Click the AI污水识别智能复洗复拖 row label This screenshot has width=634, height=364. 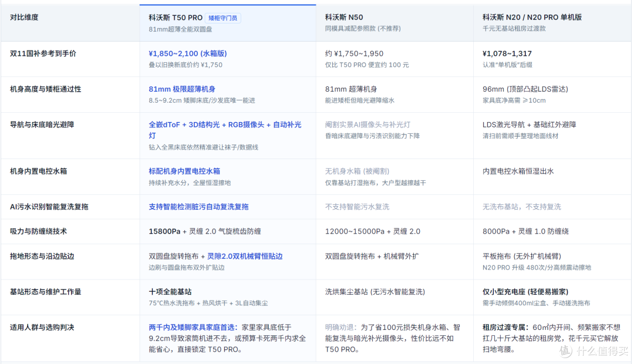point(49,207)
